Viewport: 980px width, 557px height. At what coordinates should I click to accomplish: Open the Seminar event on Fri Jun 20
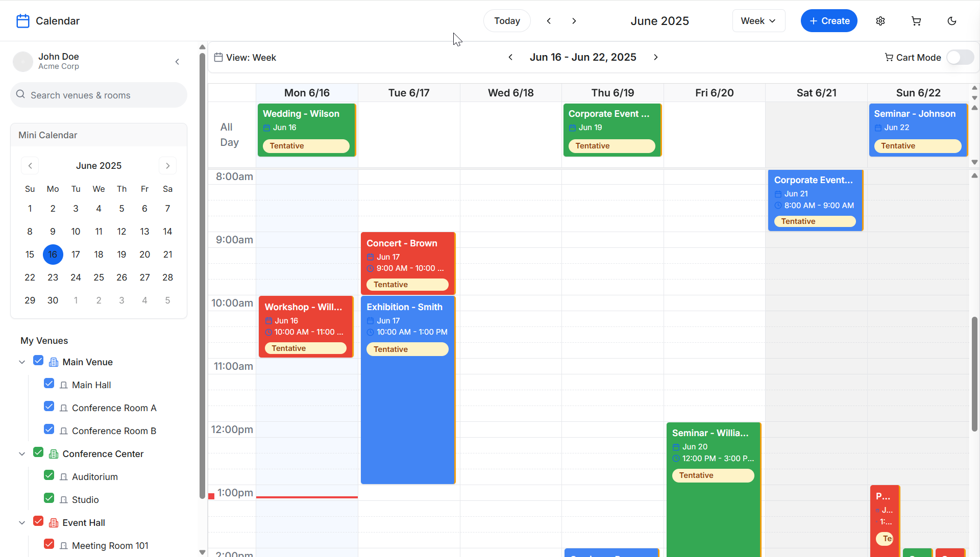click(714, 490)
